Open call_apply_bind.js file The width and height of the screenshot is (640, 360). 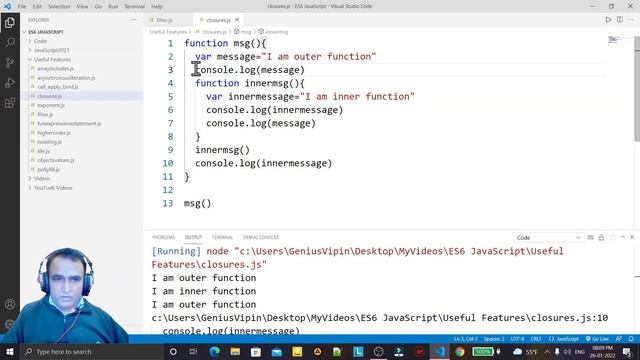[58, 87]
